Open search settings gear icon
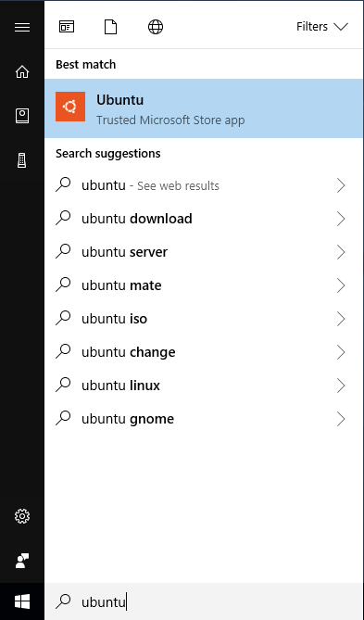The width and height of the screenshot is (364, 620). [22, 516]
